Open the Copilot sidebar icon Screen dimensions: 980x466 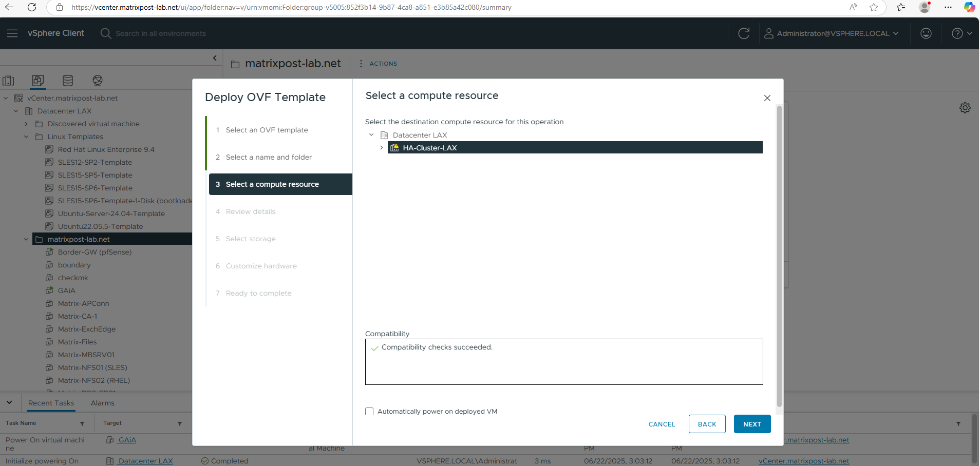coord(969,7)
